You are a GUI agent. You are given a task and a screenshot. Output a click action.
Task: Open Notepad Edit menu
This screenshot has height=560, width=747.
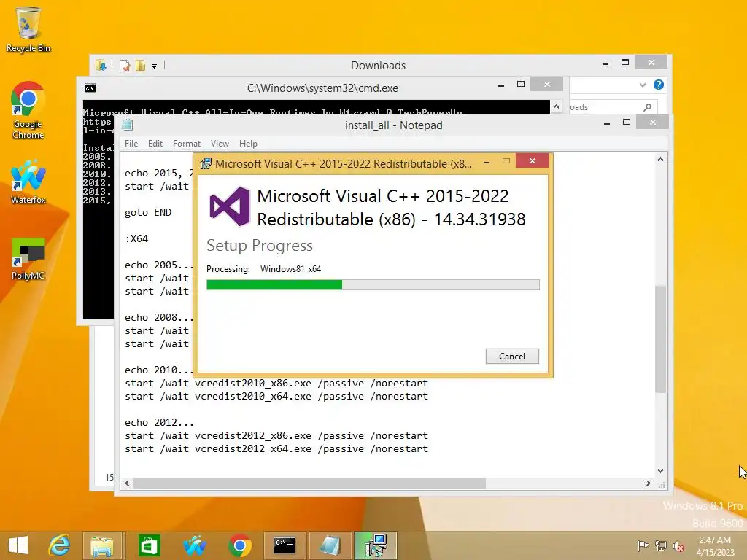click(x=155, y=144)
